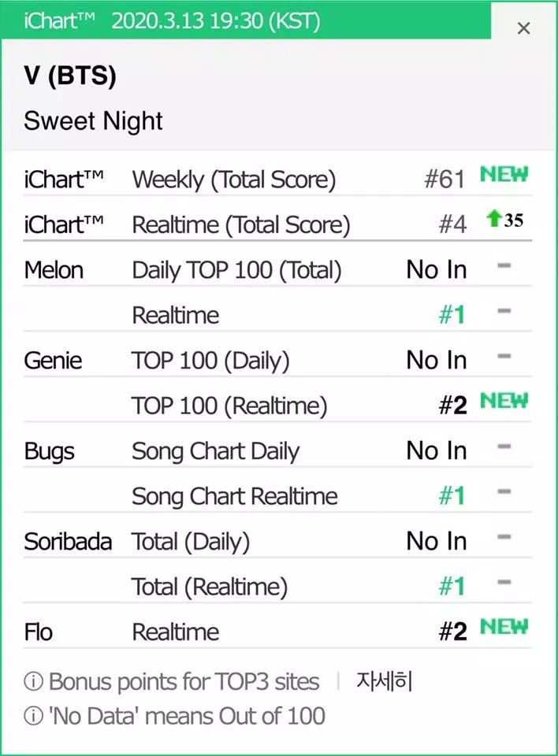This screenshot has width=558, height=756.
Task: Close the iChart popup with the X
Action: [x=524, y=28]
